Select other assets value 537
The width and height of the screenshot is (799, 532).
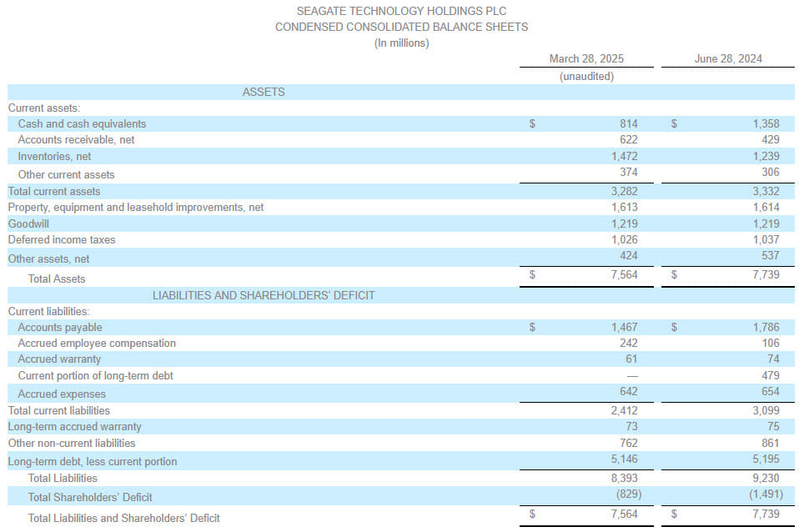(x=771, y=256)
